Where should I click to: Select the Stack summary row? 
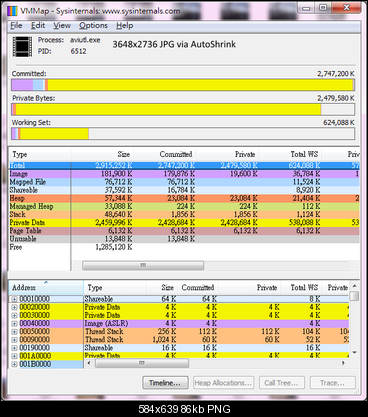pos(184,214)
